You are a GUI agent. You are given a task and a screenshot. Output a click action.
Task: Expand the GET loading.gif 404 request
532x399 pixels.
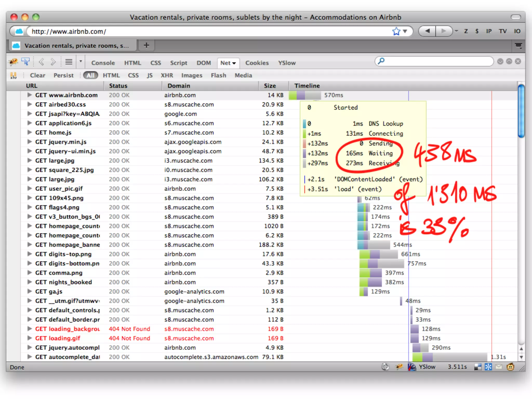(x=30, y=338)
